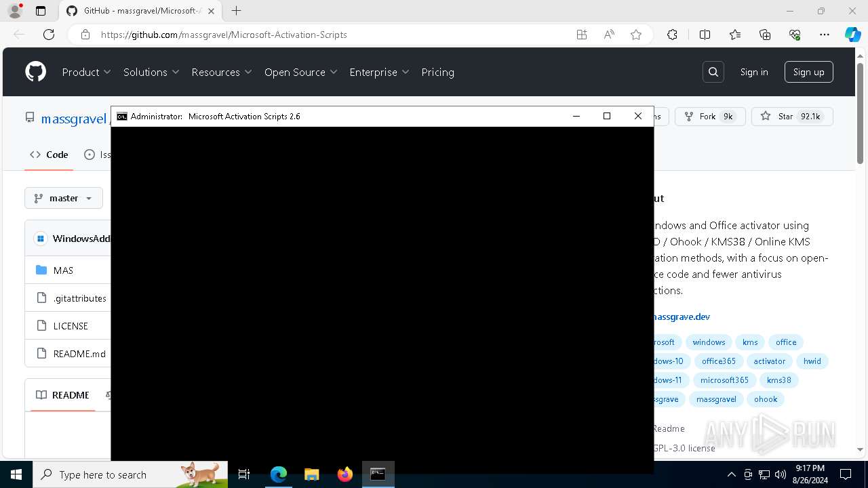Refresh the page in Edge

pyautogui.click(x=49, y=35)
